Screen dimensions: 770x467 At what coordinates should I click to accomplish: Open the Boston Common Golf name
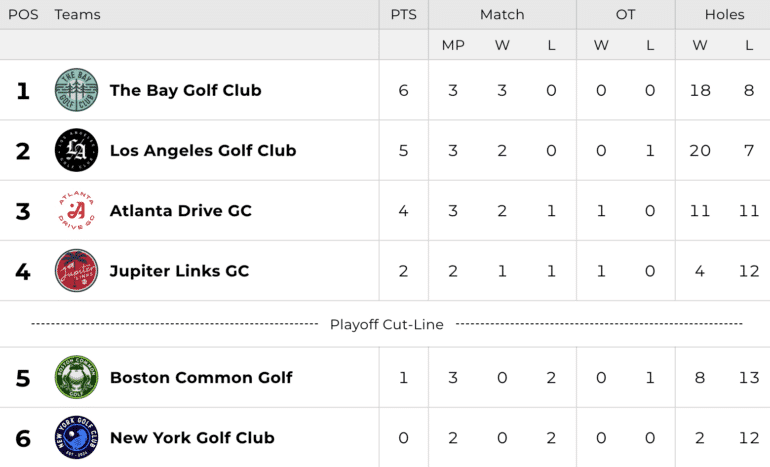point(201,377)
